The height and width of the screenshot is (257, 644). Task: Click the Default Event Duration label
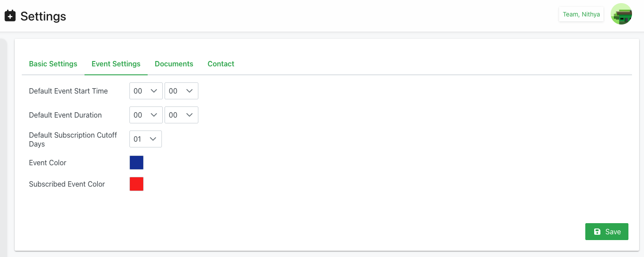65,115
